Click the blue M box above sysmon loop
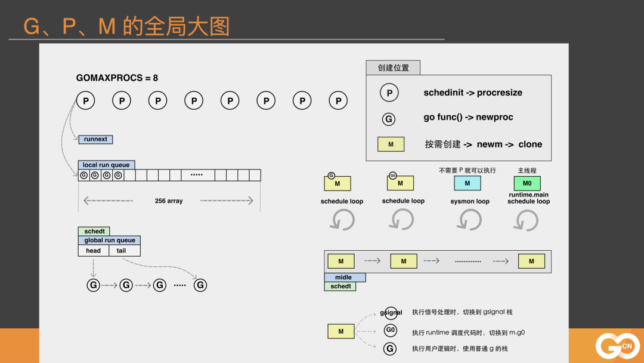644x363 pixels. coord(467,183)
